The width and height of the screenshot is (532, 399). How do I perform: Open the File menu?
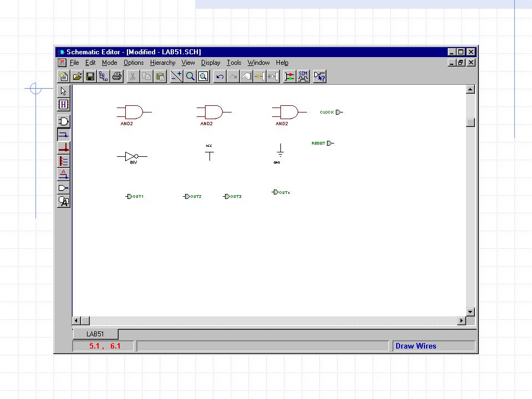74,63
